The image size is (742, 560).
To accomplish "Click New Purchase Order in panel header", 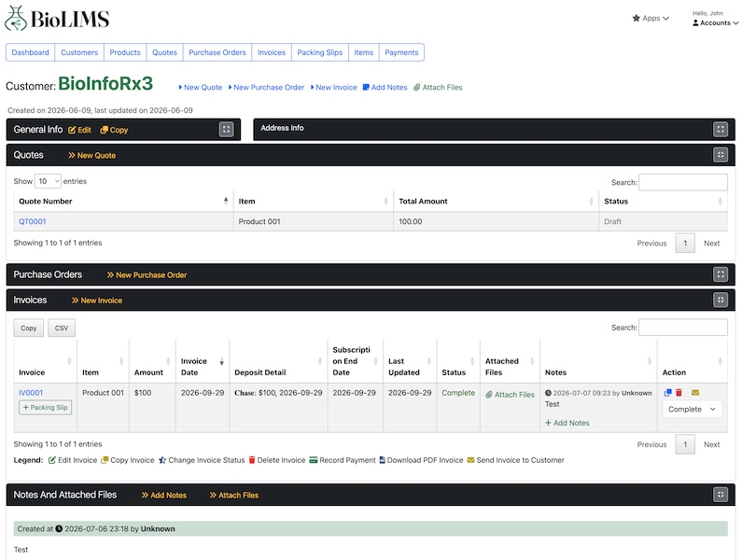I will pos(147,275).
